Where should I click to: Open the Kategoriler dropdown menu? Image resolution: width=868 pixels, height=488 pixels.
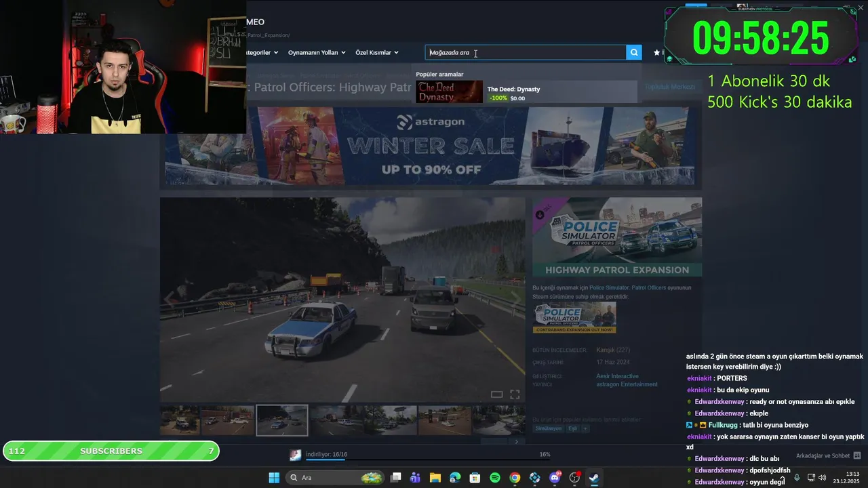click(262, 52)
